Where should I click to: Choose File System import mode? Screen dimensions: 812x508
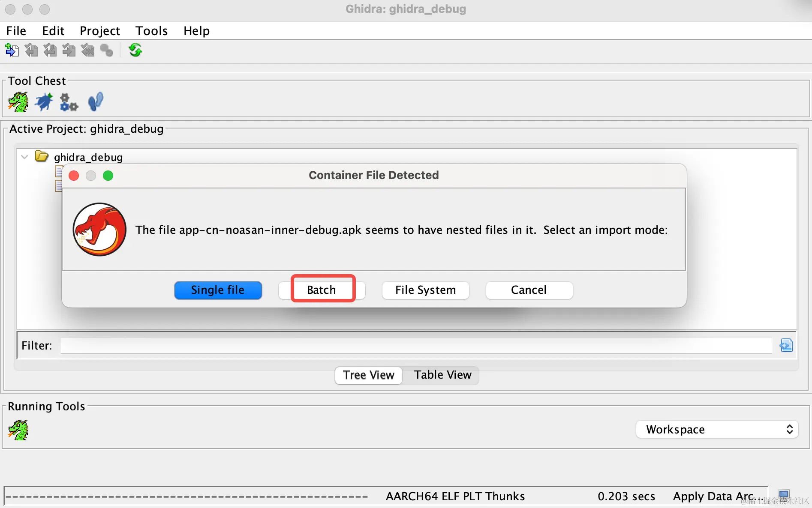425,290
